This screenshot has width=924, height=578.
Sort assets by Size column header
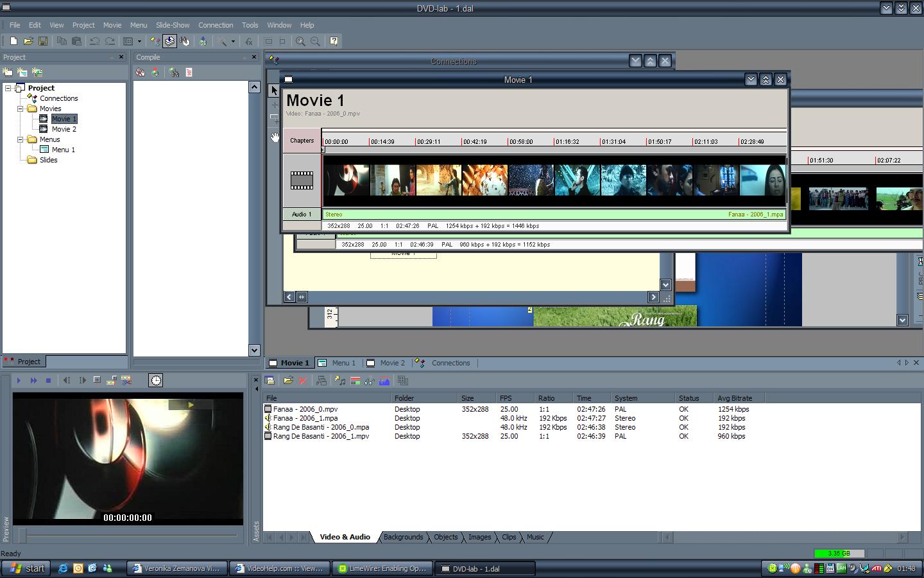coord(476,398)
